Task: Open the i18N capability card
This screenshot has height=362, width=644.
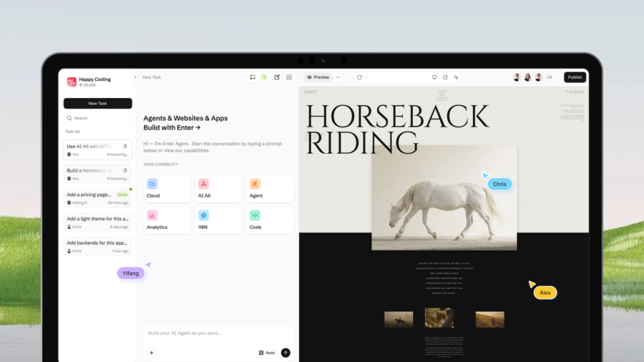Action: tap(218, 221)
